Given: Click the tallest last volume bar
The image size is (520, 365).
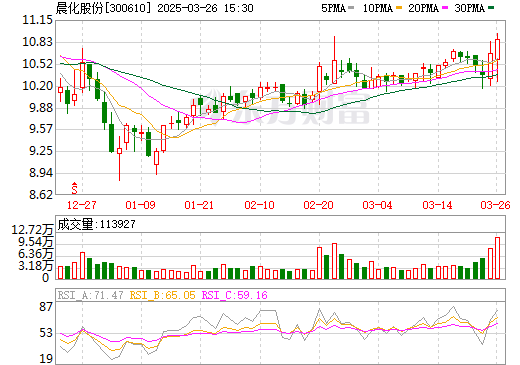Looking at the screenshot, I should [497, 258].
